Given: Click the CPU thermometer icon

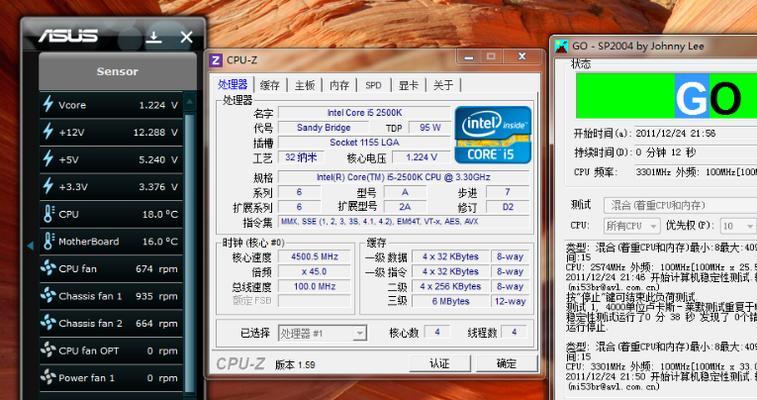Looking at the screenshot, I should pos(48,213).
